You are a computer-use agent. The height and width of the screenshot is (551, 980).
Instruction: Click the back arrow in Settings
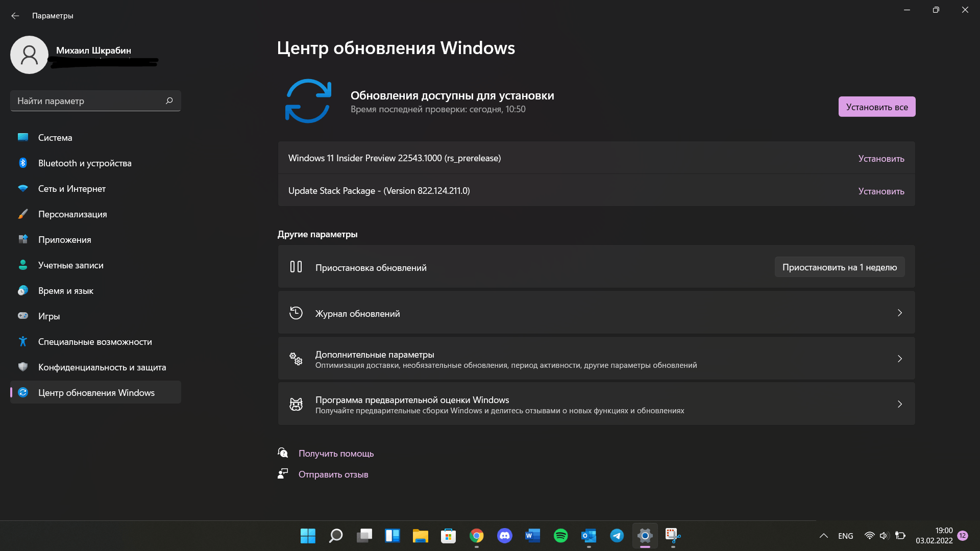pyautogui.click(x=15, y=16)
